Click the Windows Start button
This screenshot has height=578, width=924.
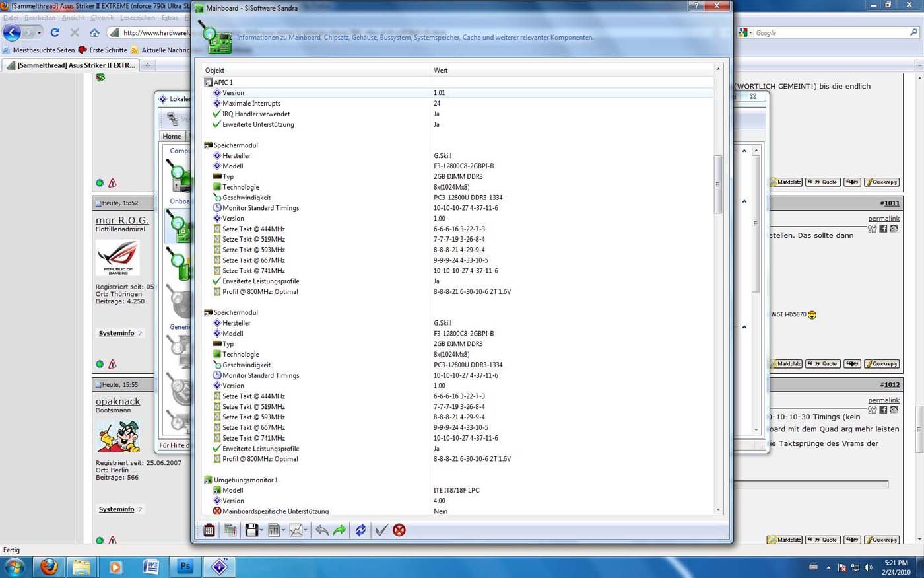point(15,567)
